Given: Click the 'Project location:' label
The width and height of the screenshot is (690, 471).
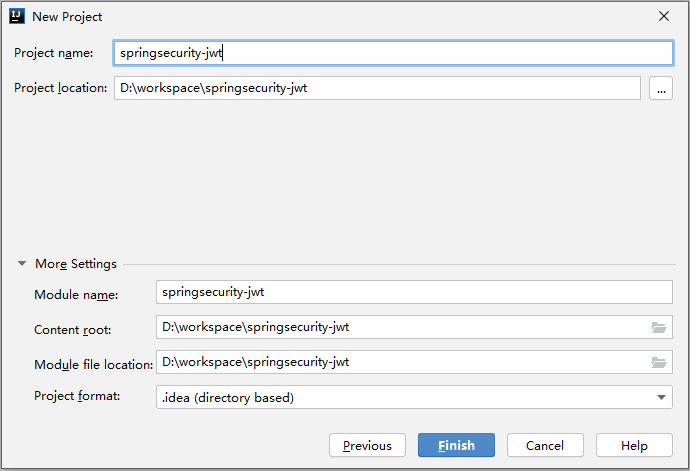Looking at the screenshot, I should point(61,88).
